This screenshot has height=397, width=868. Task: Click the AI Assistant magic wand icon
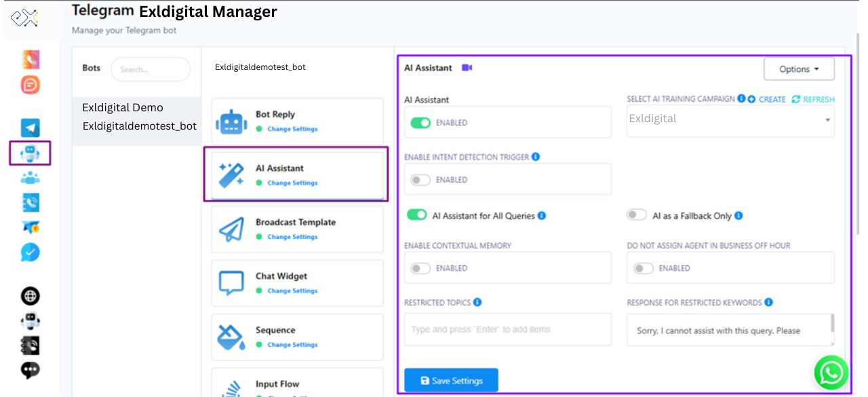(231, 176)
